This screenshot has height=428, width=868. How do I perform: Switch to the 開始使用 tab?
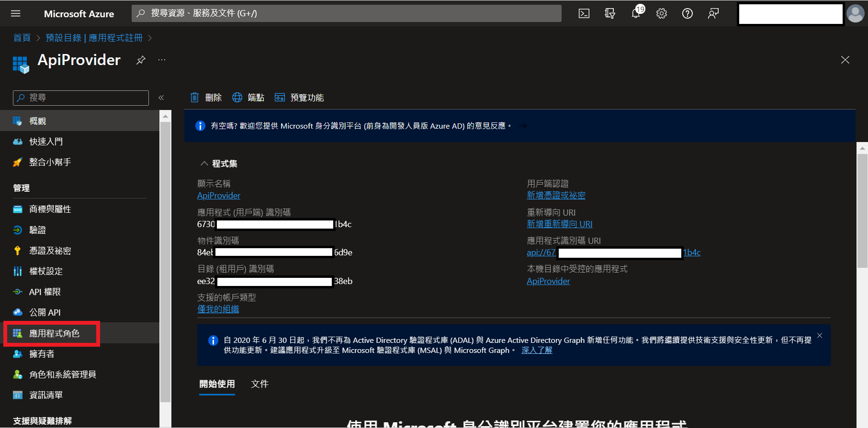[217, 384]
